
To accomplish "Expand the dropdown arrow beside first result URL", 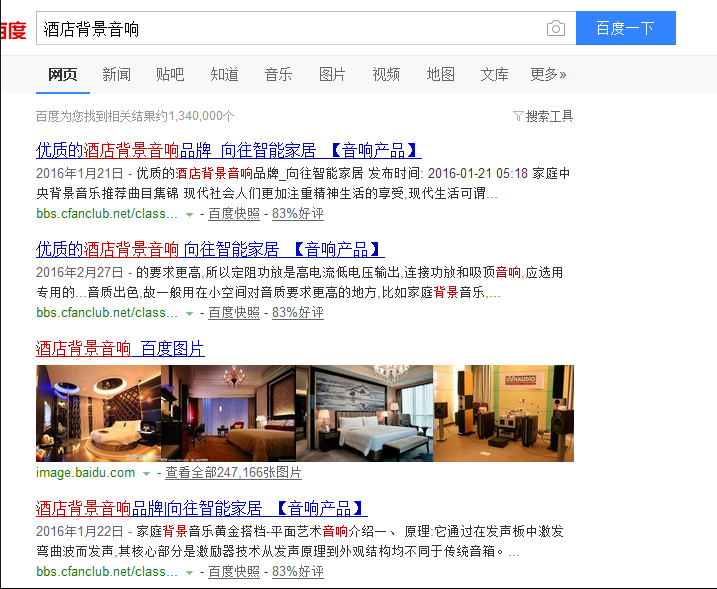I will [189, 214].
